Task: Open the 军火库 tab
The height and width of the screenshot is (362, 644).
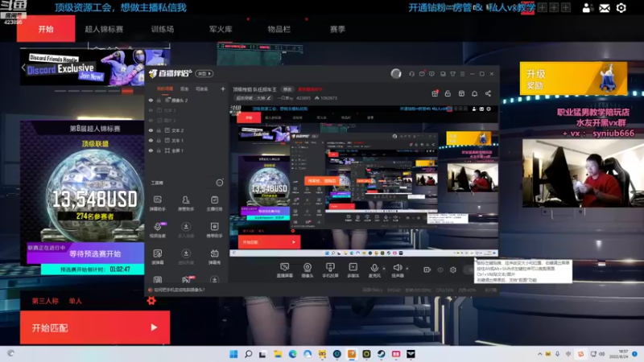Action: point(221,29)
